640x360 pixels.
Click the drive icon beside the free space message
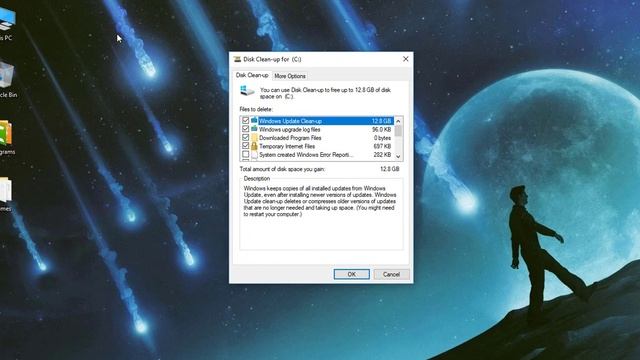(247, 91)
